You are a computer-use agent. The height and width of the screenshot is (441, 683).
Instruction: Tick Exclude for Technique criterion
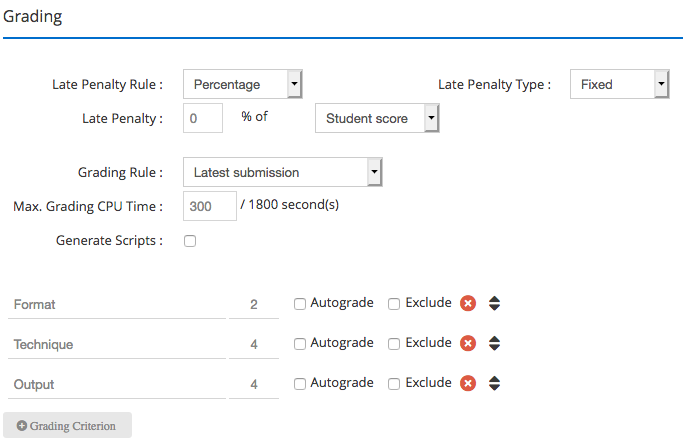pos(394,344)
